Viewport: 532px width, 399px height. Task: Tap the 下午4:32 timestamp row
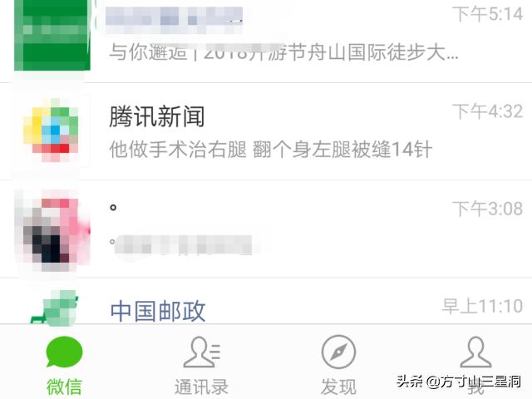tap(488, 111)
